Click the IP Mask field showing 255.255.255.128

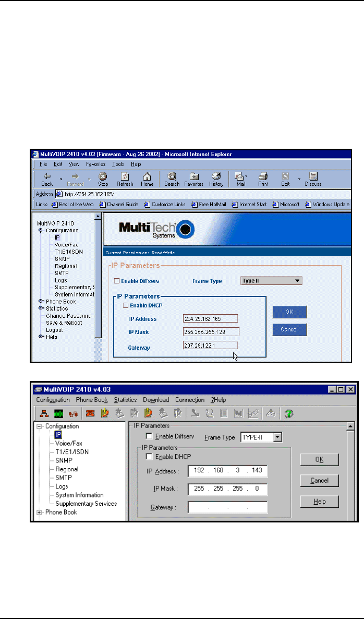pyautogui.click(x=211, y=332)
